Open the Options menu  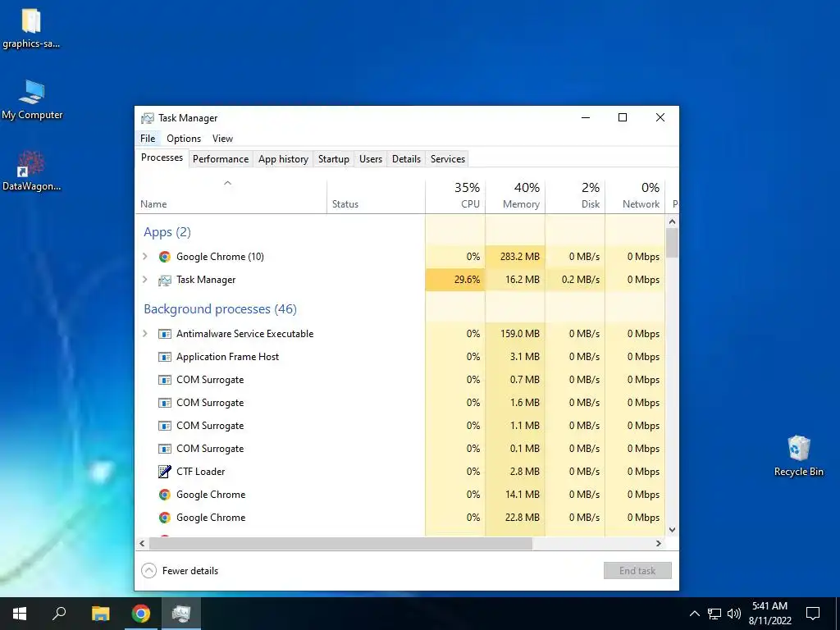[184, 139]
